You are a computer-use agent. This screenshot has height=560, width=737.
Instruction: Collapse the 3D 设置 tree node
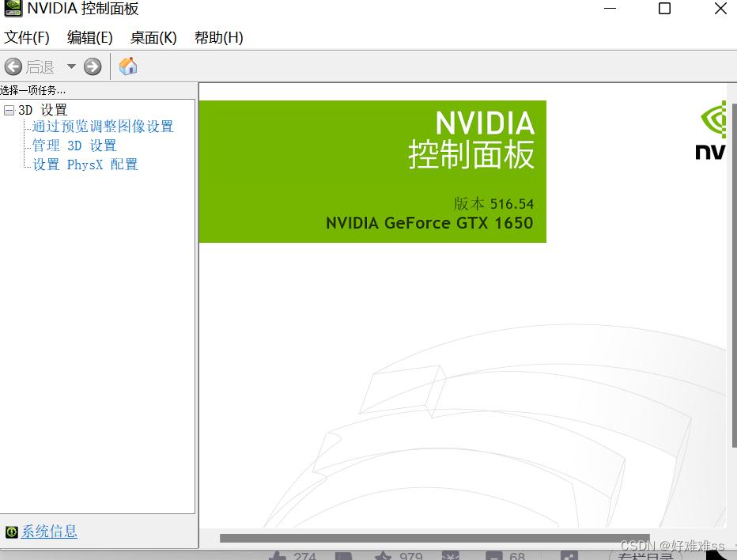tap(9, 111)
